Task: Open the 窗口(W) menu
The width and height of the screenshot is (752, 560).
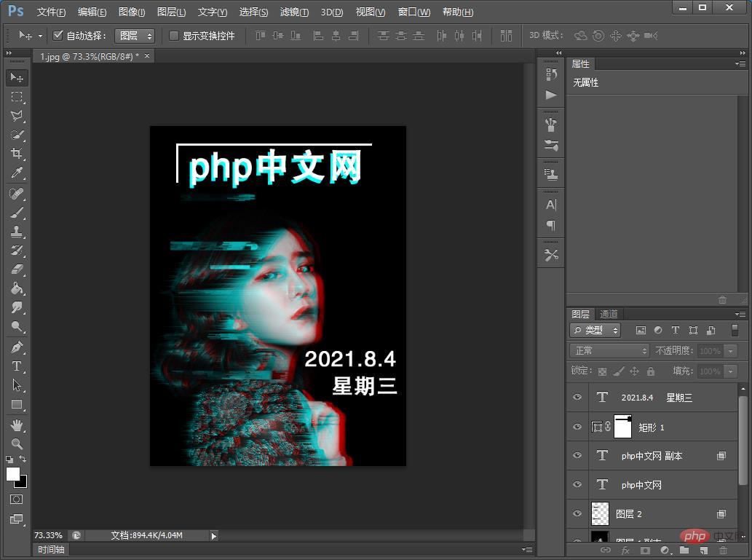Action: [x=414, y=12]
